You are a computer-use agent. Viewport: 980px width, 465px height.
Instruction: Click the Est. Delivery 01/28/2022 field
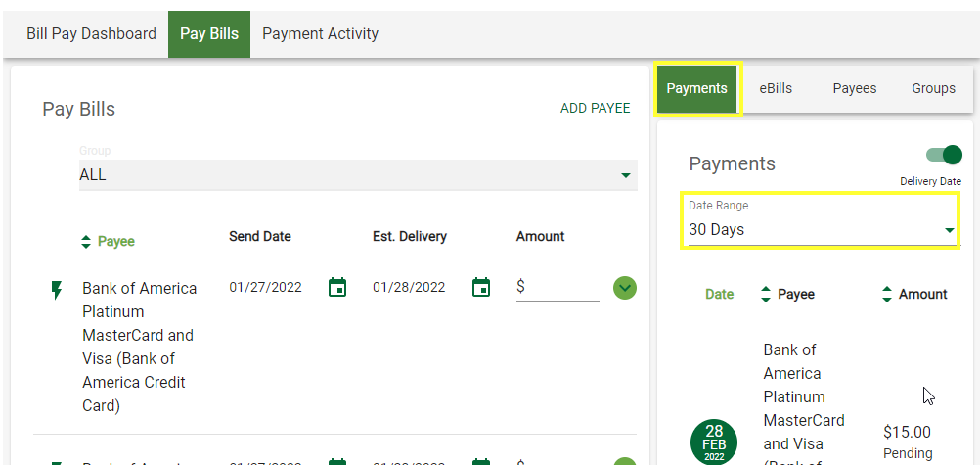click(x=435, y=288)
